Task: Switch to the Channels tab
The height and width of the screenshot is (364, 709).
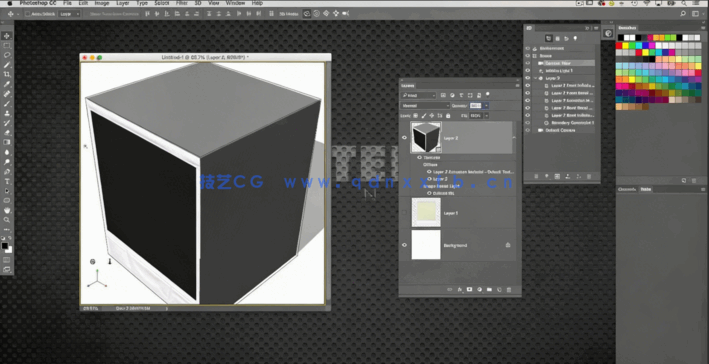Action: click(x=628, y=189)
